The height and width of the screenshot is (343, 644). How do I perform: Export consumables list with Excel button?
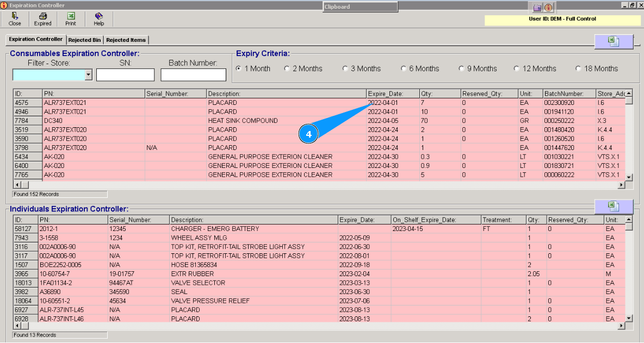[614, 42]
